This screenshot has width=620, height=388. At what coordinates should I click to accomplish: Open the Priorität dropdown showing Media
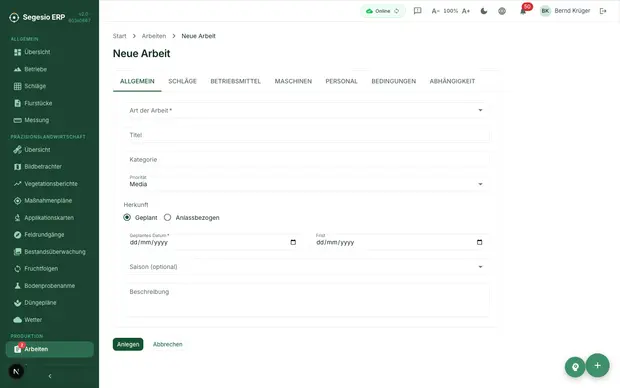click(x=308, y=183)
